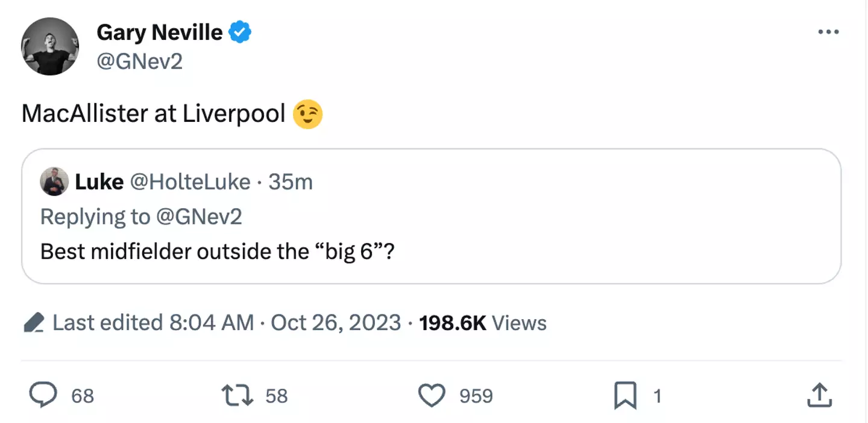Click the 35m timestamp on quoted tweet

click(291, 182)
